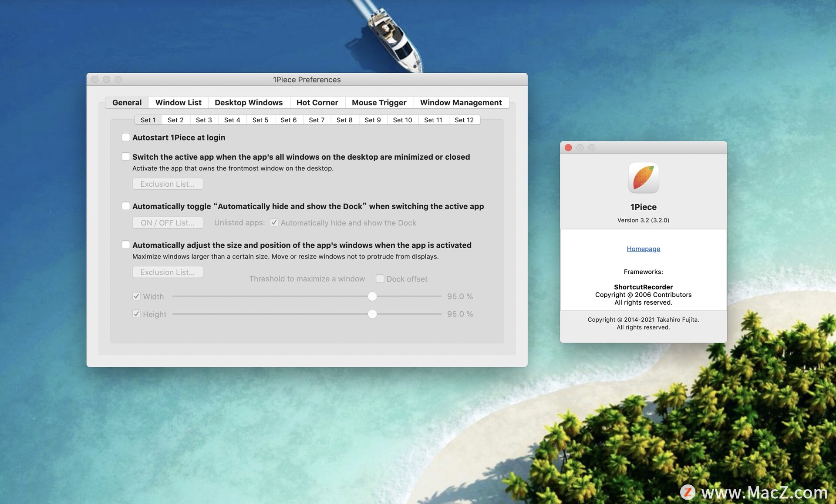The height and width of the screenshot is (504, 836).
Task: Click the ON / OFF List button
Action: tap(168, 222)
